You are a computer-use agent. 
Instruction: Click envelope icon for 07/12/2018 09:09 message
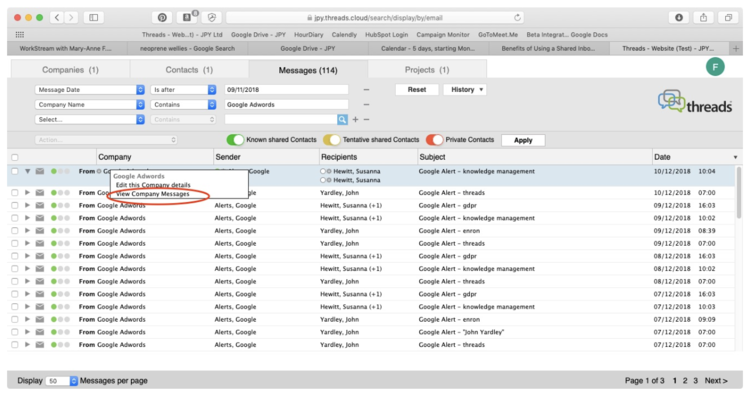tap(40, 319)
